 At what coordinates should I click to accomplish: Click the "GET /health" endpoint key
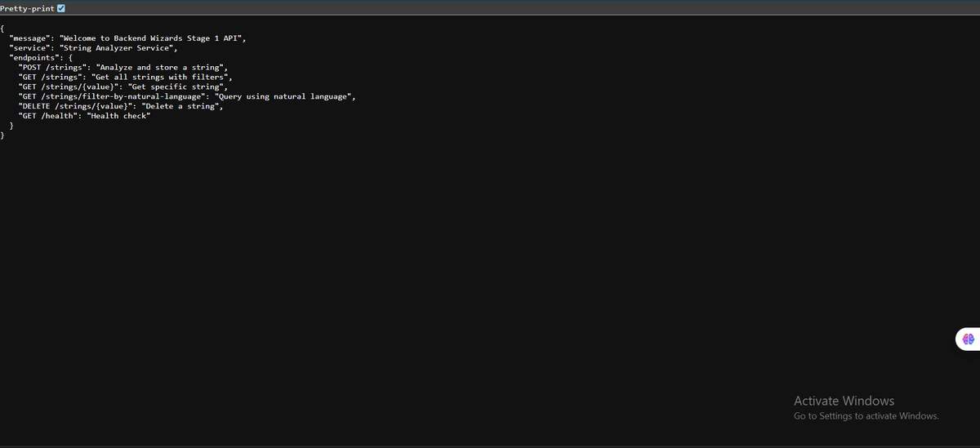[47, 116]
